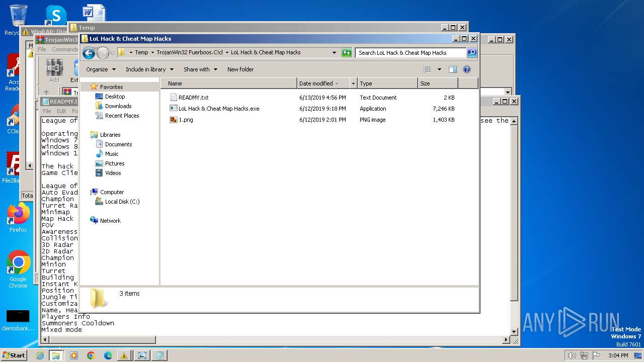
Task: Open Videos library
Action: tap(113, 173)
